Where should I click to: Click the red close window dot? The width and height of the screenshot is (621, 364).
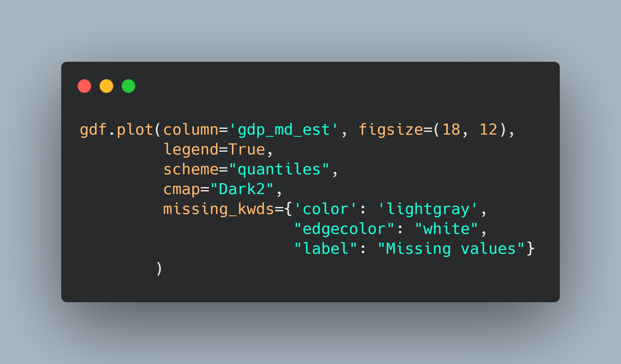[x=84, y=86]
